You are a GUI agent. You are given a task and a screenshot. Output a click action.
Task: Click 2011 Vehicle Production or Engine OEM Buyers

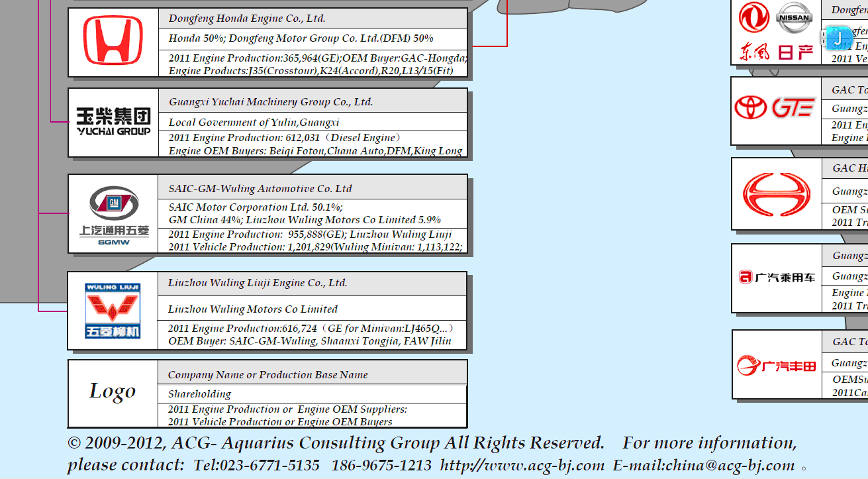(280, 422)
